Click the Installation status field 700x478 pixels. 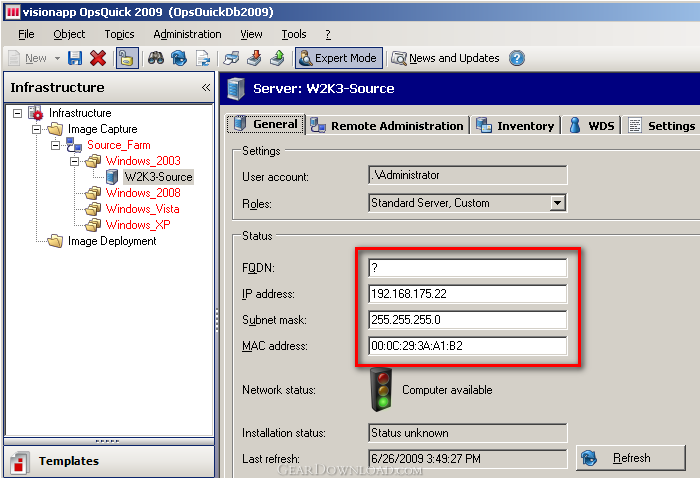[467, 433]
